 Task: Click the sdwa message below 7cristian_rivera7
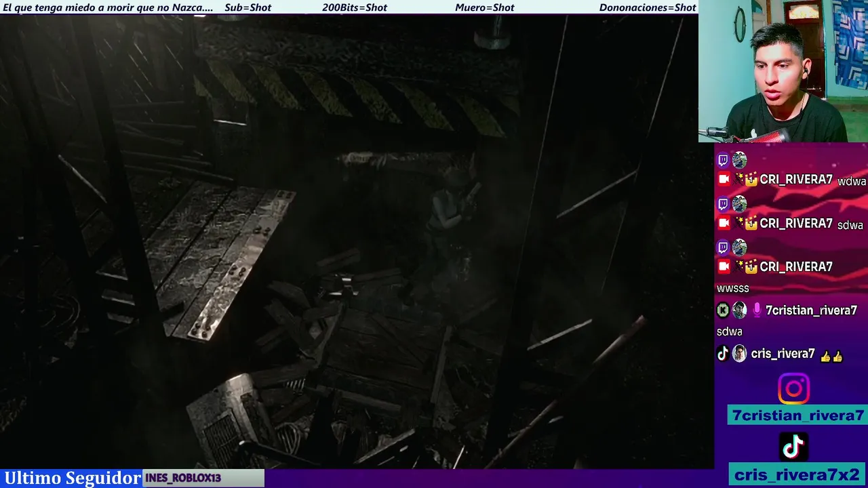pyautogui.click(x=730, y=331)
